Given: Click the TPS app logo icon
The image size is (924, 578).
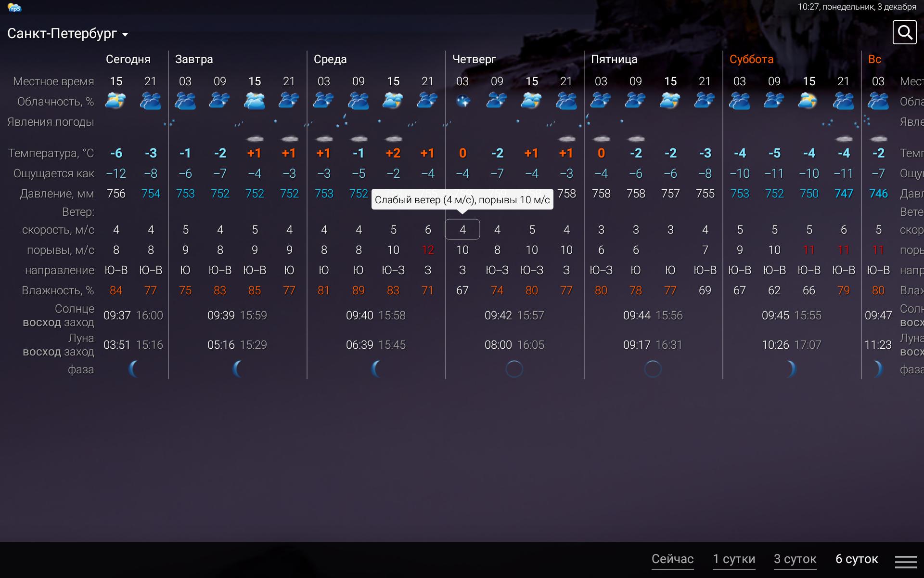Looking at the screenshot, I should 14,7.
